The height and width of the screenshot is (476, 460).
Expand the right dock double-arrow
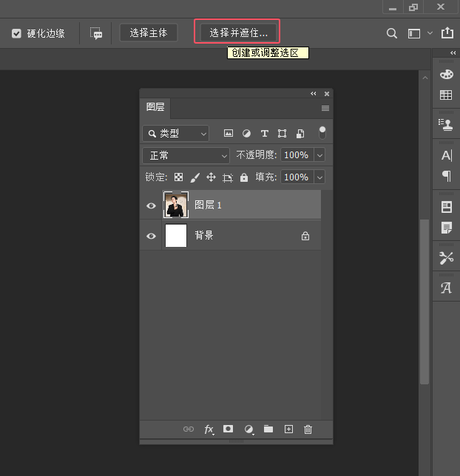coord(453,52)
